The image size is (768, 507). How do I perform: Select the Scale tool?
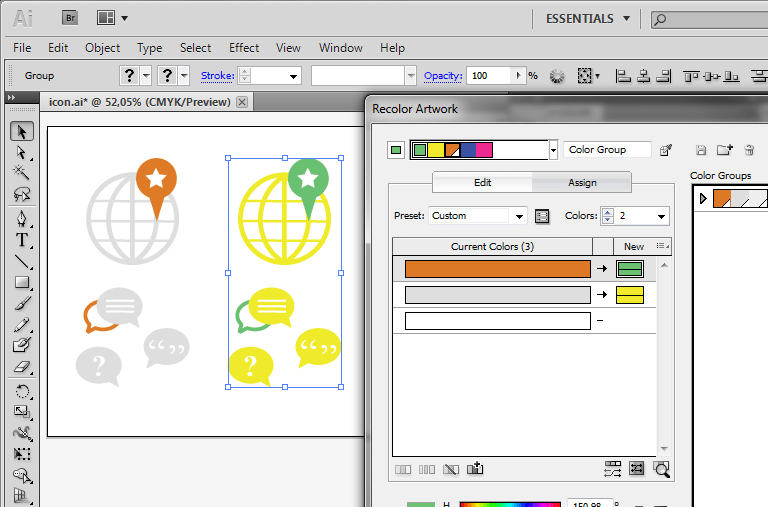tap(22, 412)
